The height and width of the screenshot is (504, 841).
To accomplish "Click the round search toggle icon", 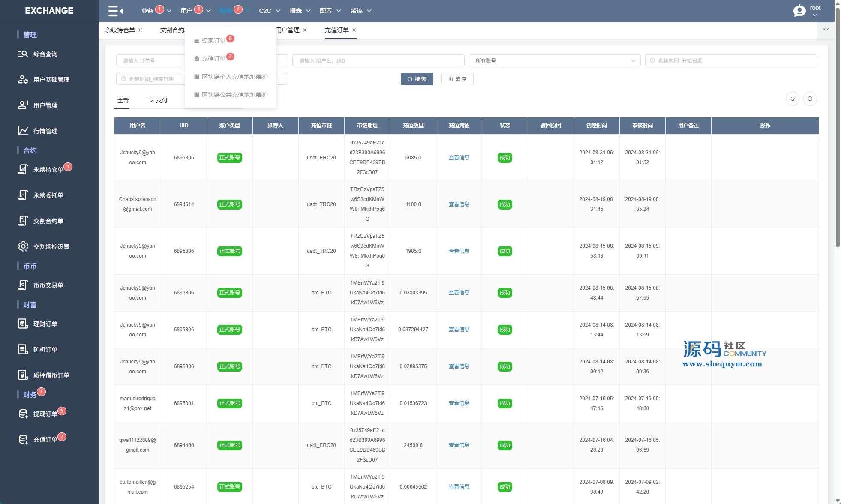I will pos(810,99).
